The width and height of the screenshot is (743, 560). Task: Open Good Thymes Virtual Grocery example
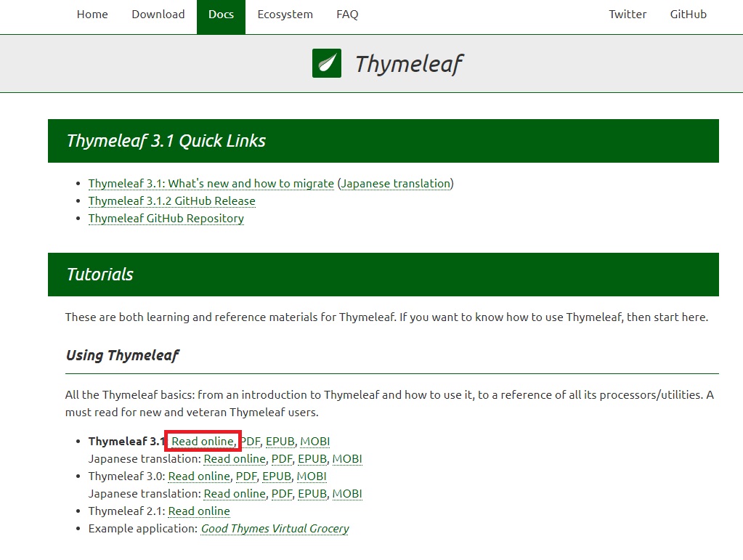point(275,529)
